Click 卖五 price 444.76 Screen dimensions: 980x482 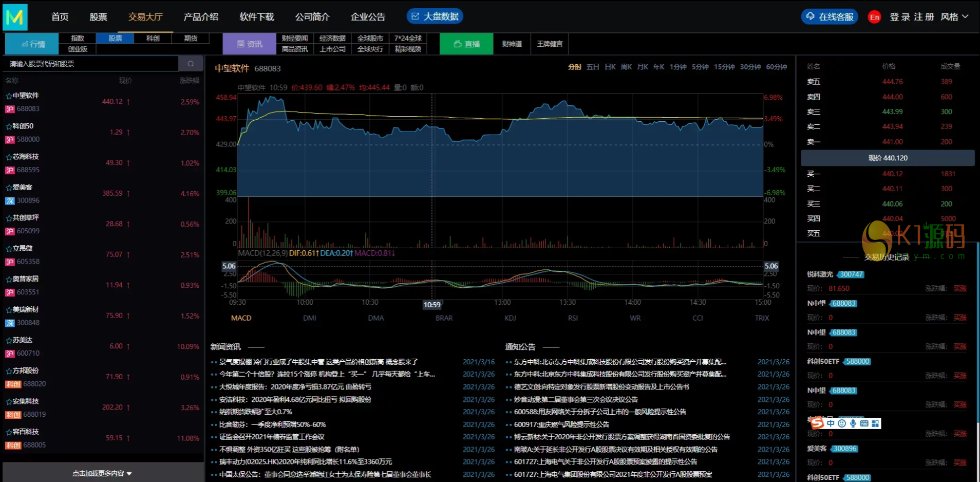893,82
